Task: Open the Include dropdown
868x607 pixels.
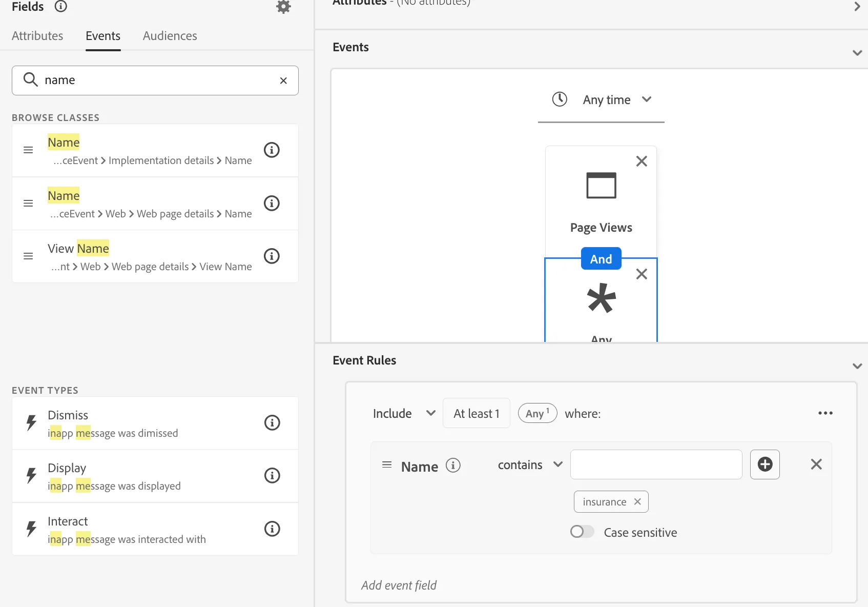Action: (x=404, y=413)
